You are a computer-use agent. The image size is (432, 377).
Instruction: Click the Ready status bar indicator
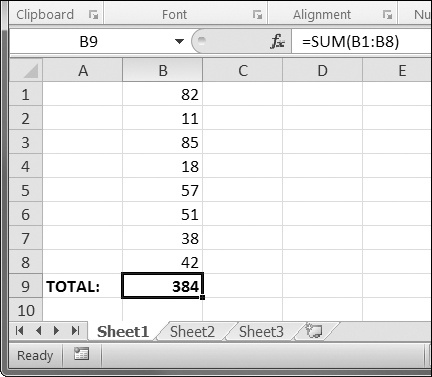click(35, 355)
